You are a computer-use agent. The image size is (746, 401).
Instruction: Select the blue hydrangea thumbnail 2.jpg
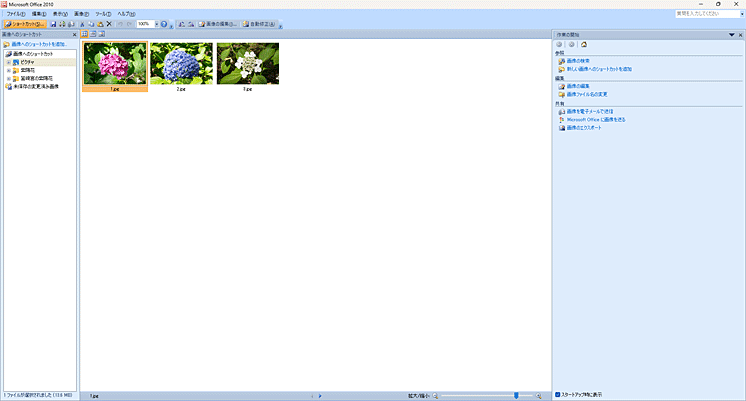[181, 63]
